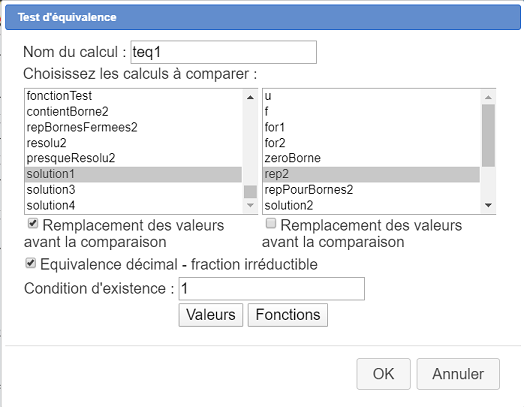Image resolution: width=524 pixels, height=407 pixels.
Task: Confirm the dialog with OK
Action: (383, 374)
